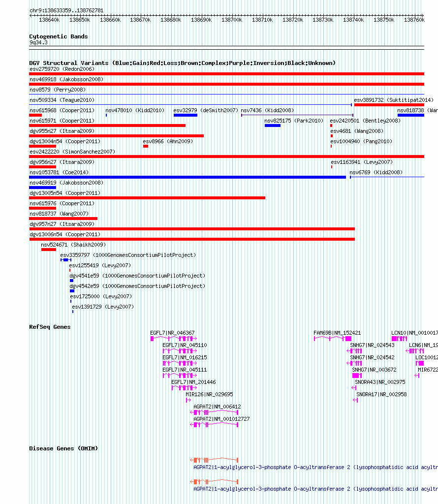Viewport: 438px width, 504px height.
Task: Click the esv1391729 (Levy2007) label
Action: point(103,307)
